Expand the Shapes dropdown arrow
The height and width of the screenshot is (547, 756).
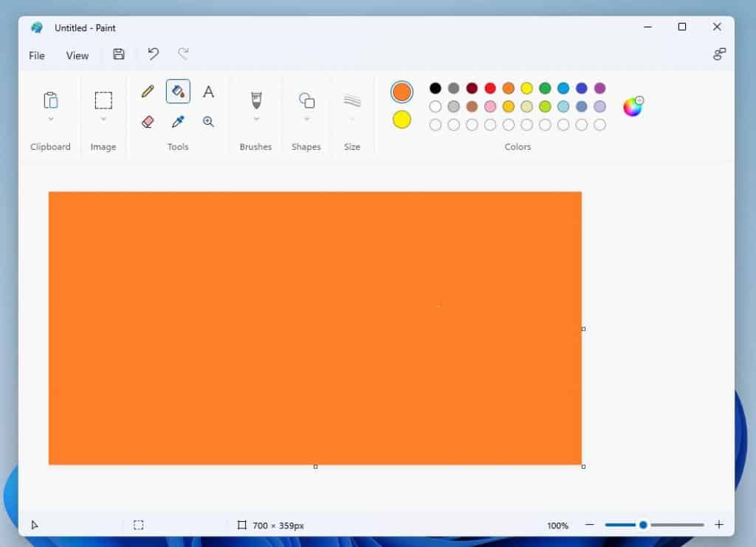click(x=306, y=119)
